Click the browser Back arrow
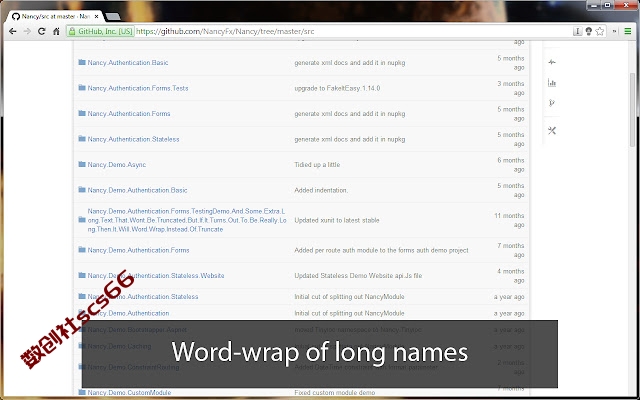640x400 pixels. 13,31
